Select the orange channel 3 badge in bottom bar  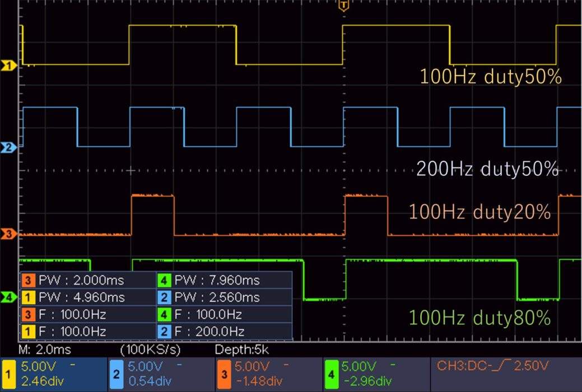click(x=224, y=375)
